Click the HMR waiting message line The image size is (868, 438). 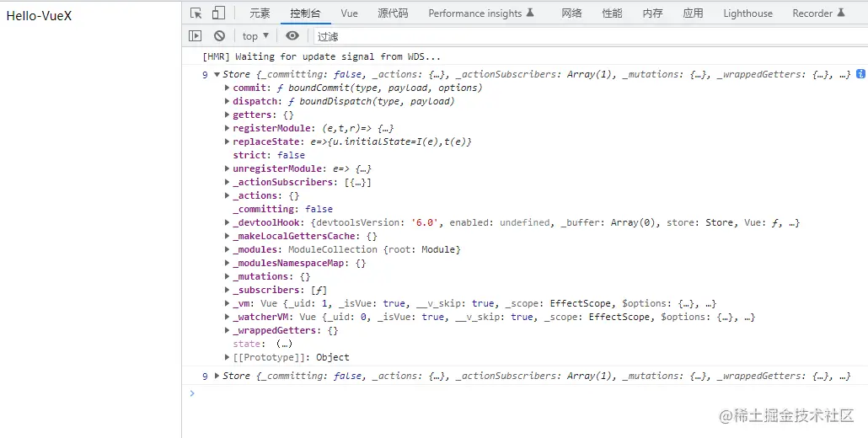tap(322, 56)
